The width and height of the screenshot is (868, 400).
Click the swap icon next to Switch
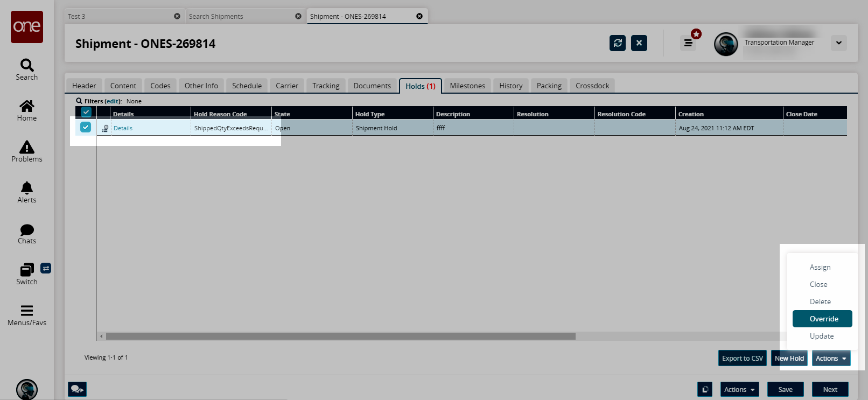pos(46,268)
